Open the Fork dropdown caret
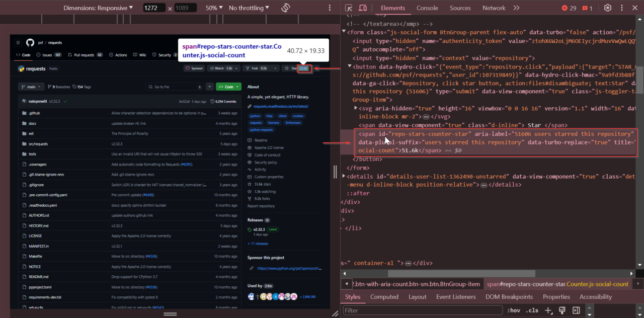 tap(276, 68)
